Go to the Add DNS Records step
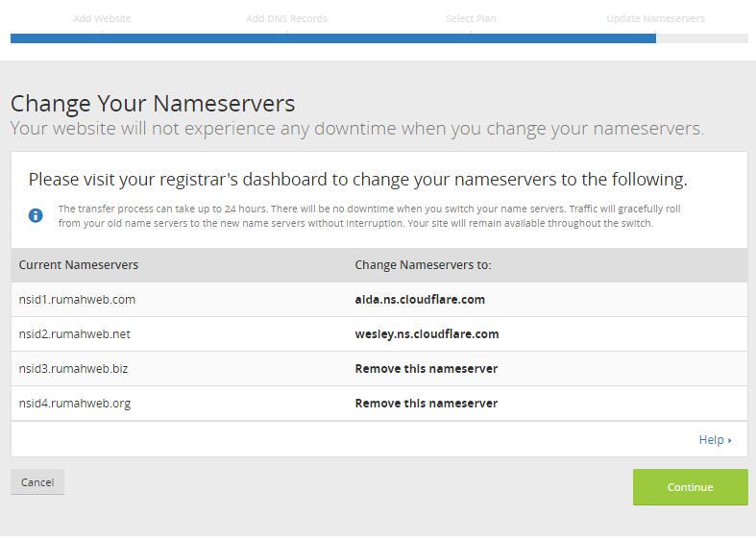 tap(286, 18)
